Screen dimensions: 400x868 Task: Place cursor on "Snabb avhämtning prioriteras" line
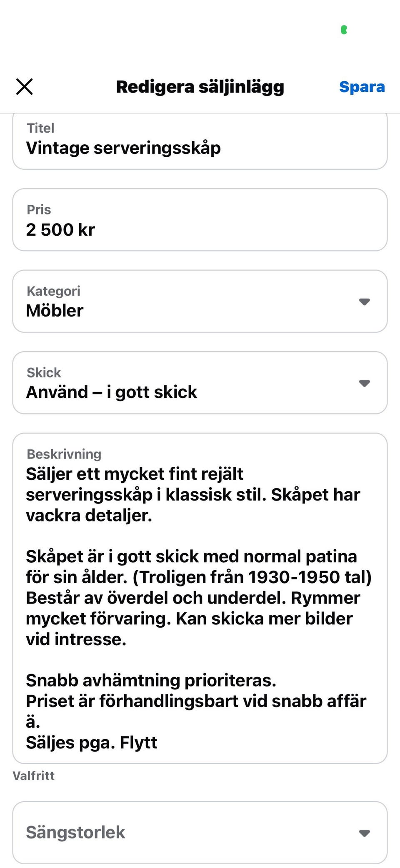click(x=151, y=680)
